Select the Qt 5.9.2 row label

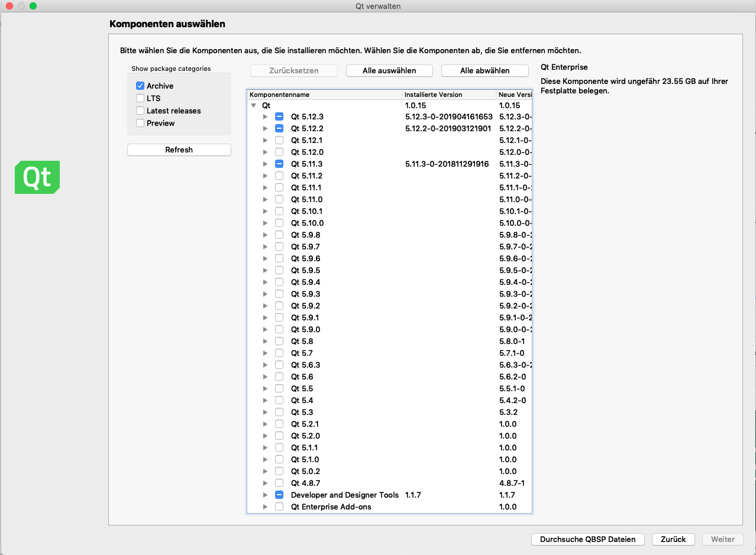[305, 306]
